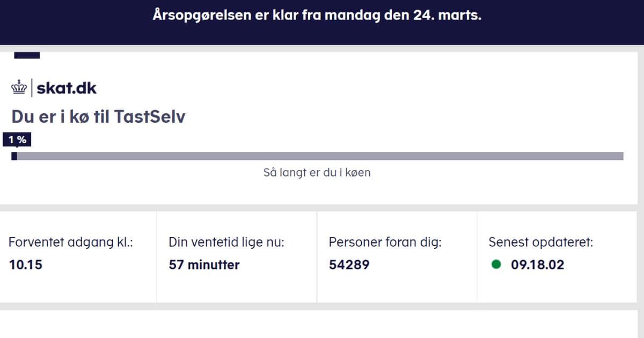Viewport: 644px width, 338px height.
Task: Select the 'Personer foran dig:' label
Action: pos(385,243)
